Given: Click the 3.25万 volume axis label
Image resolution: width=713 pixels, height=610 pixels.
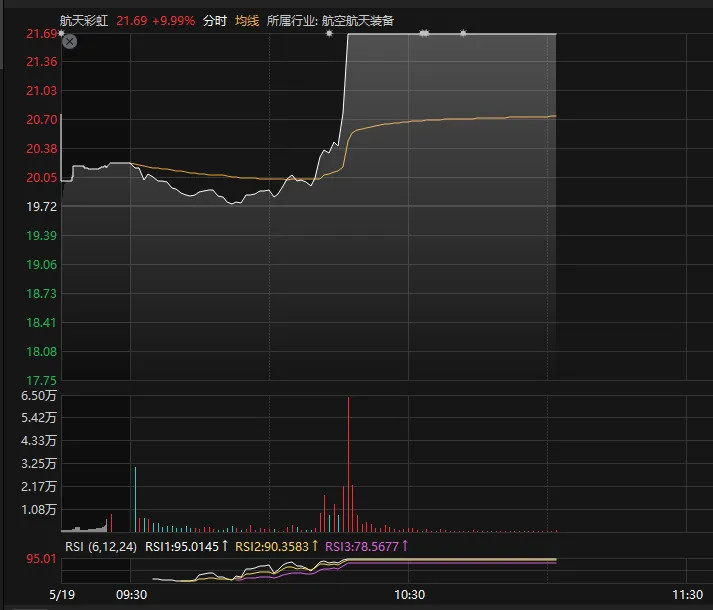Looking at the screenshot, I should (39, 464).
